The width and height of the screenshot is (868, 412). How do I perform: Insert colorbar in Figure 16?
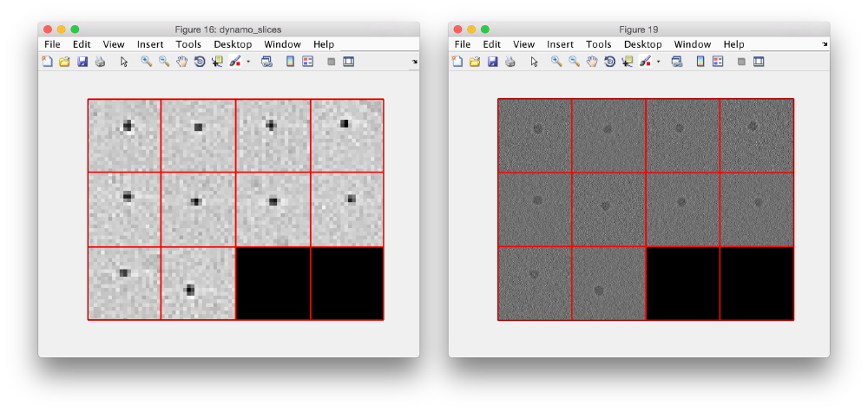(x=290, y=62)
